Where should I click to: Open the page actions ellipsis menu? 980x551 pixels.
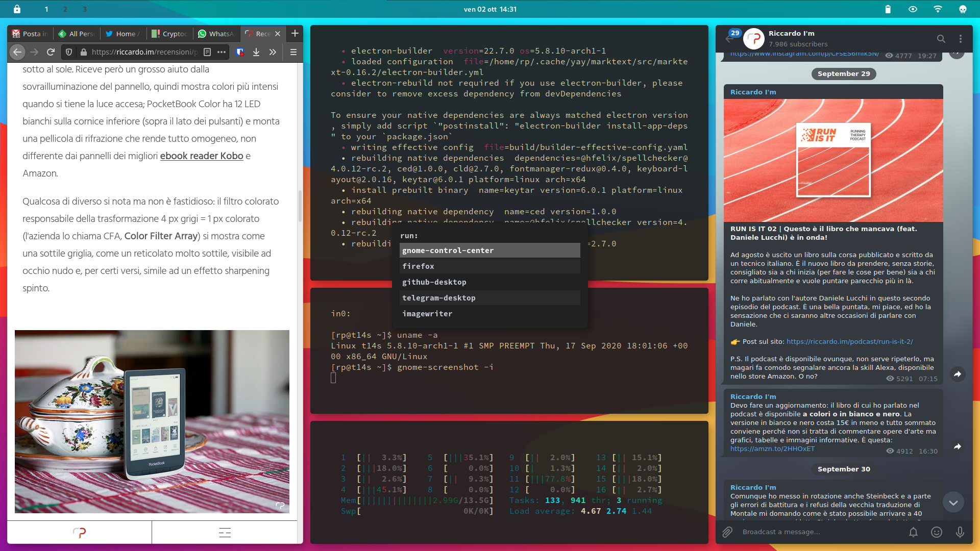[x=222, y=52]
